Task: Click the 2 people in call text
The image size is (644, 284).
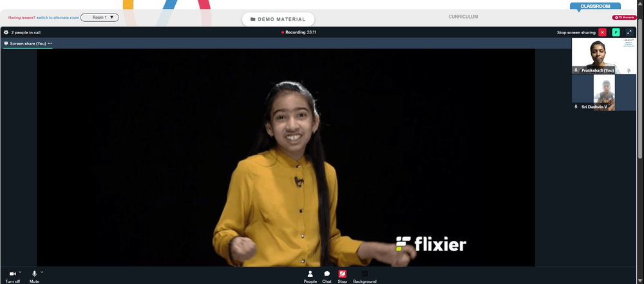Action: (x=26, y=32)
